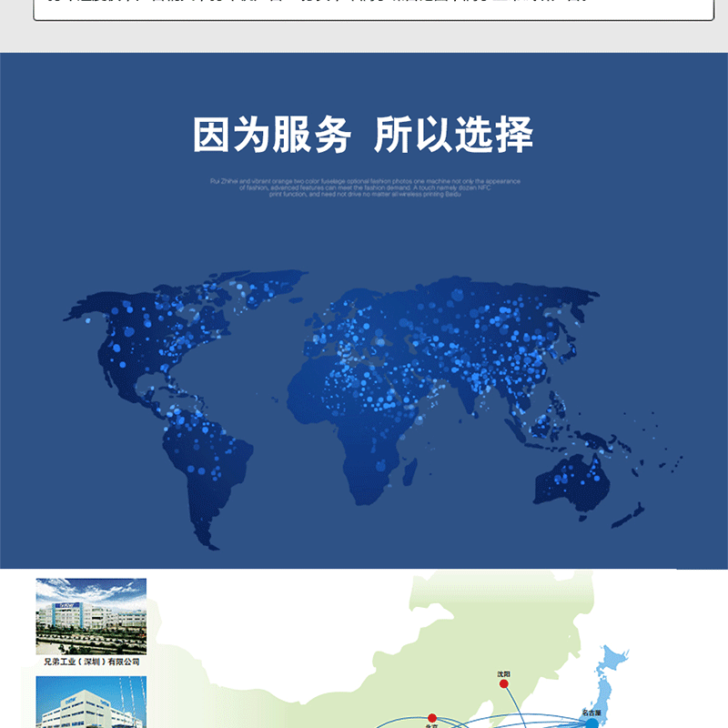Click the small English subtitle paragraph
Image resolution: width=728 pixels, height=728 pixels.
click(x=364, y=187)
